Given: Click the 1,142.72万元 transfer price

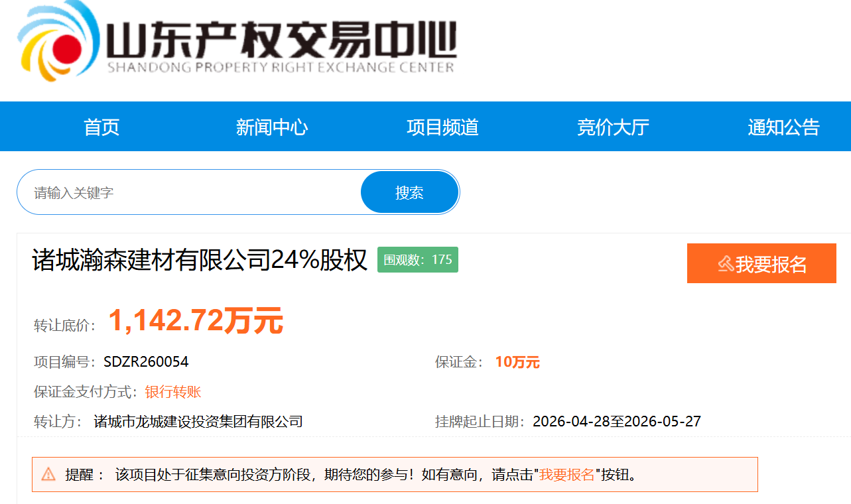Looking at the screenshot, I should (x=196, y=322).
